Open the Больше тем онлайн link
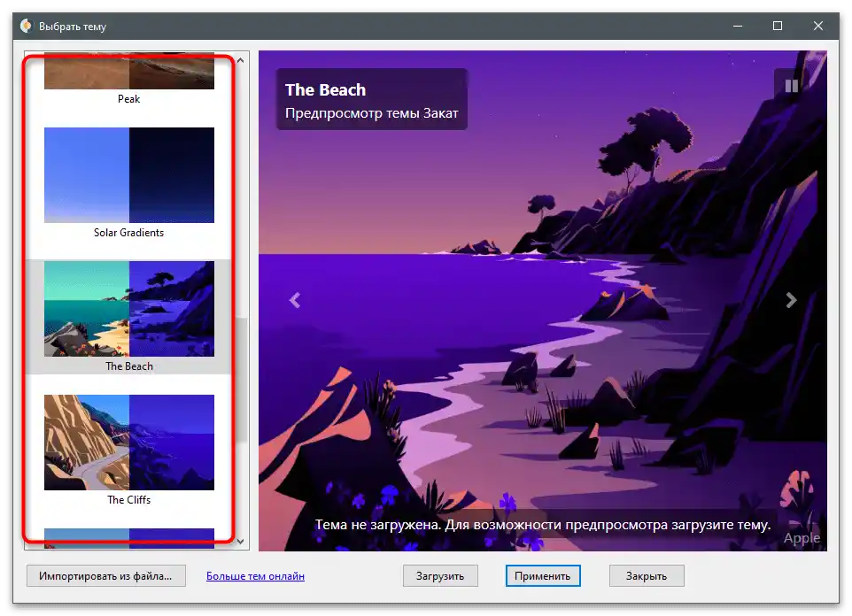The image size is (852, 616). (255, 576)
